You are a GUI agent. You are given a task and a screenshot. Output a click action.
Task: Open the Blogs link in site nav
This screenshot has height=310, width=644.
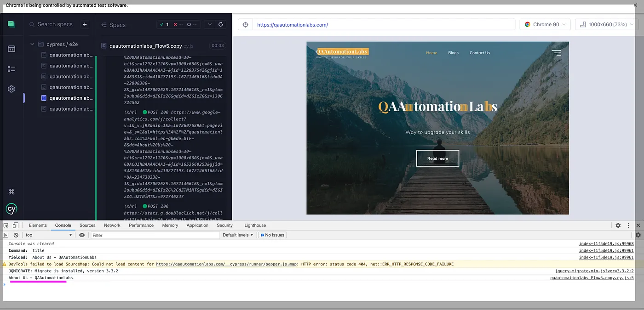(x=453, y=53)
